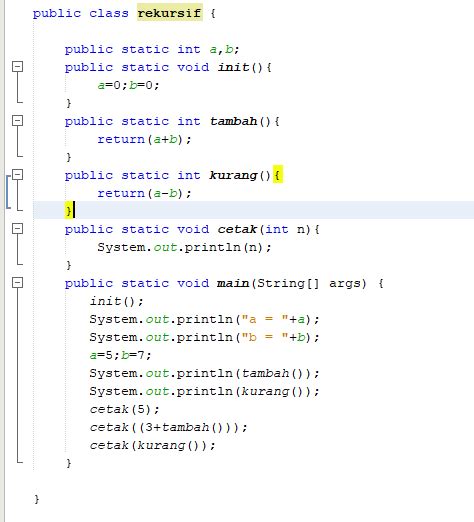This screenshot has height=522, width=474.
Task: Place cursor on return(a+b) statement
Action: tap(144, 139)
